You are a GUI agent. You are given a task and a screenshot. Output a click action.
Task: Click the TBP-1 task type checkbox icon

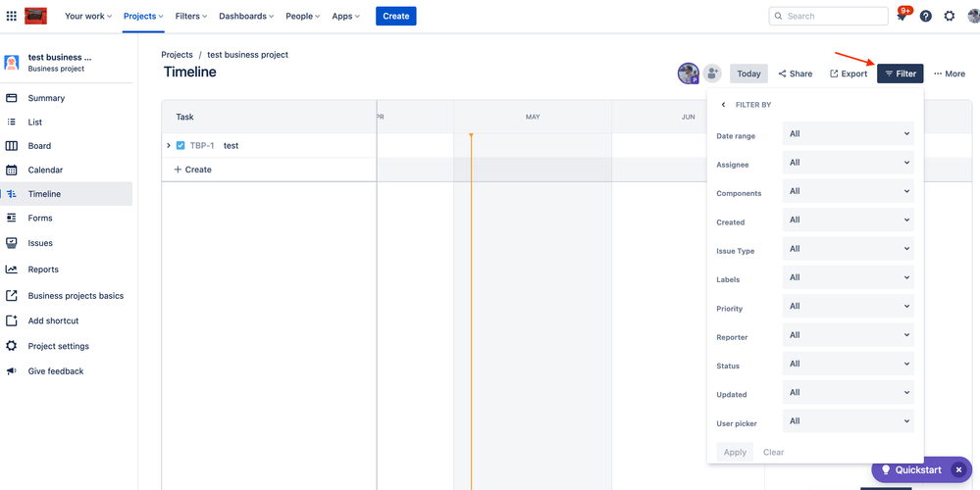pyautogui.click(x=181, y=145)
